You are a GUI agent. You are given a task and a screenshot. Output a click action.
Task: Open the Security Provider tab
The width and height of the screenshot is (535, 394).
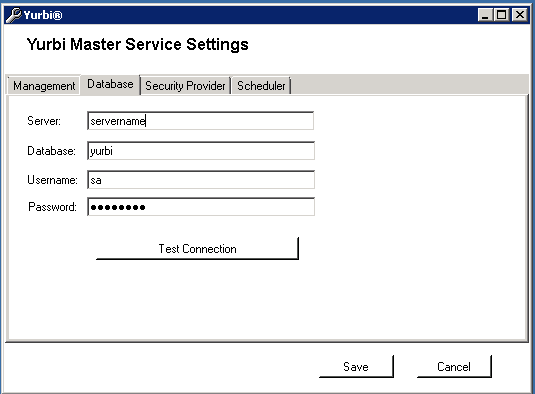(185, 86)
